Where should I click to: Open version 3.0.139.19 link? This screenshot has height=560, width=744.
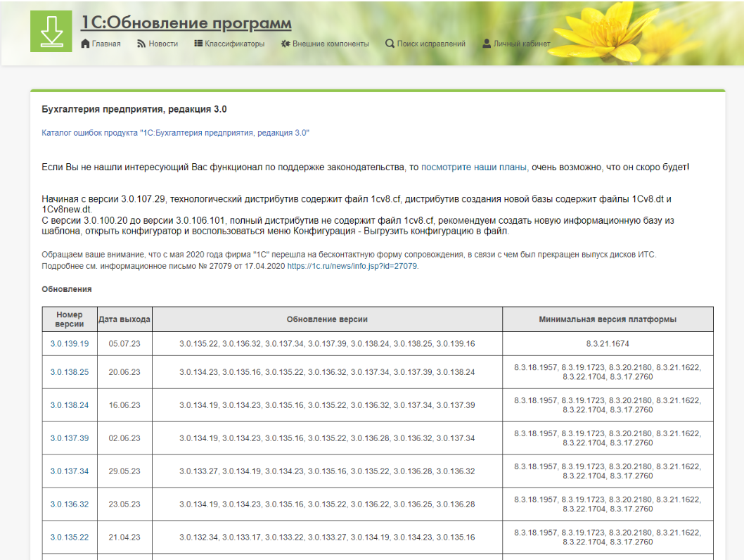70,343
